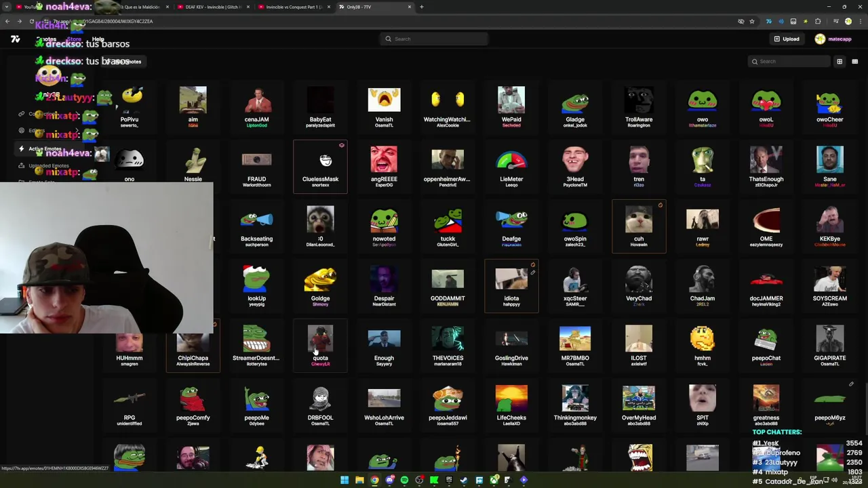
Task: Open the Backseating emote
Action: click(x=257, y=226)
